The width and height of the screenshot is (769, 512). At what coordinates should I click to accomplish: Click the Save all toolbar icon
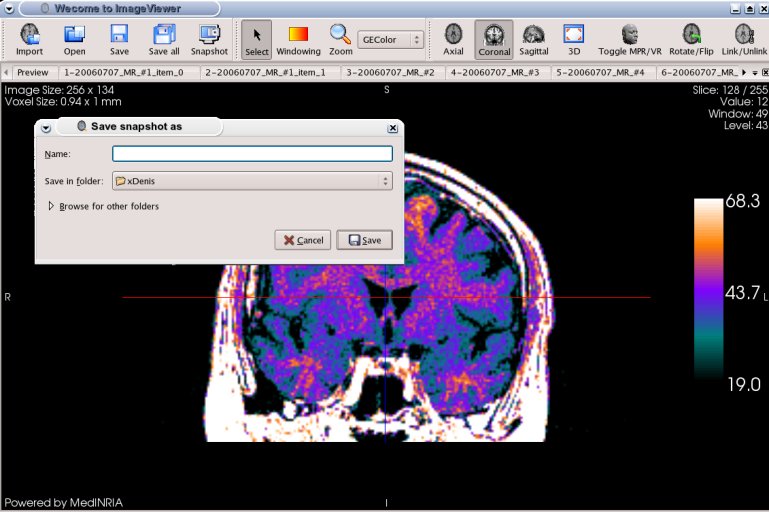click(164, 39)
